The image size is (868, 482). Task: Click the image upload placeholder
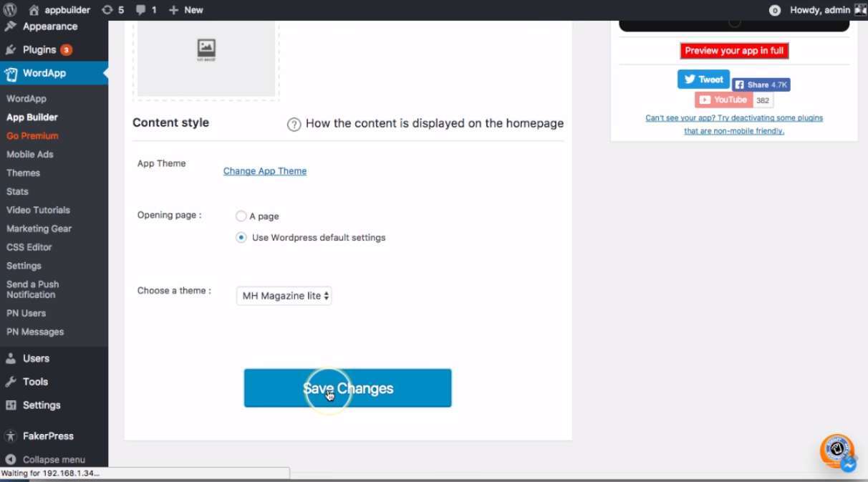pyautogui.click(x=206, y=59)
